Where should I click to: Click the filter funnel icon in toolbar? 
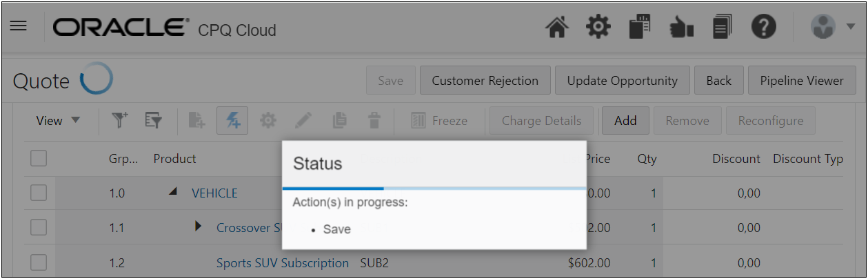point(121,120)
